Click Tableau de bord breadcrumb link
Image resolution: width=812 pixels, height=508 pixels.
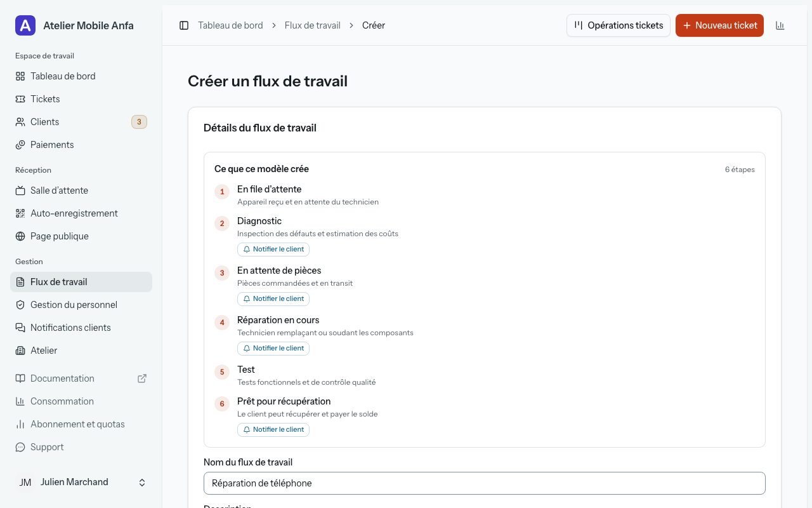point(230,25)
